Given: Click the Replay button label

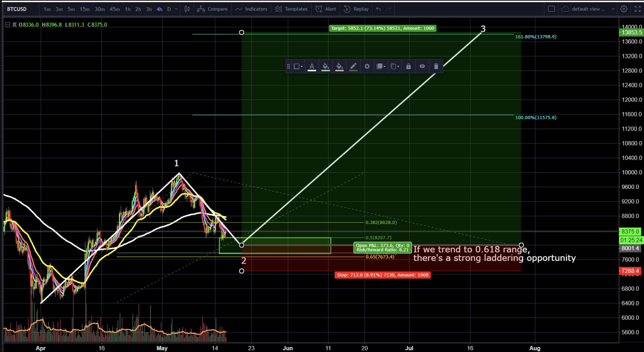Looking at the screenshot, I should (x=361, y=9).
